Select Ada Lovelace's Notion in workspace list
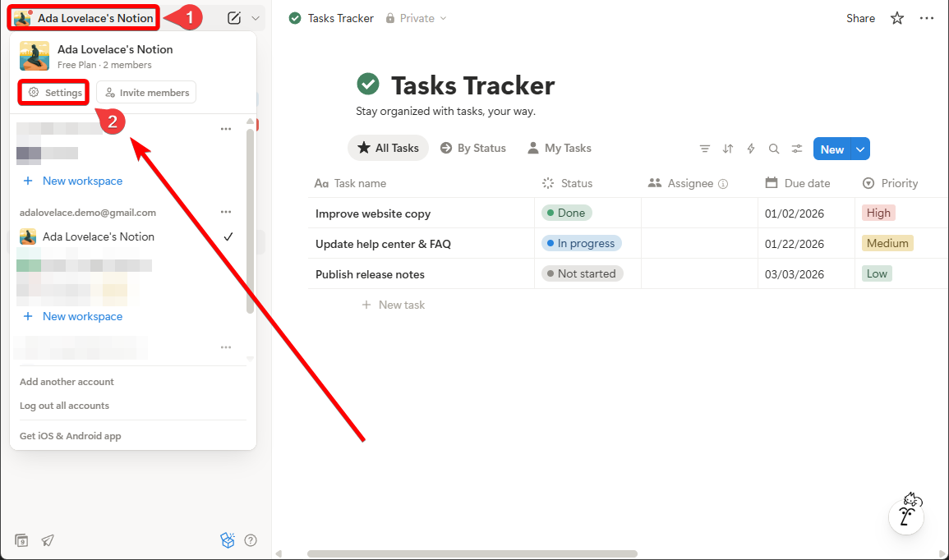Image resolution: width=949 pixels, height=560 pixels. tap(127, 236)
